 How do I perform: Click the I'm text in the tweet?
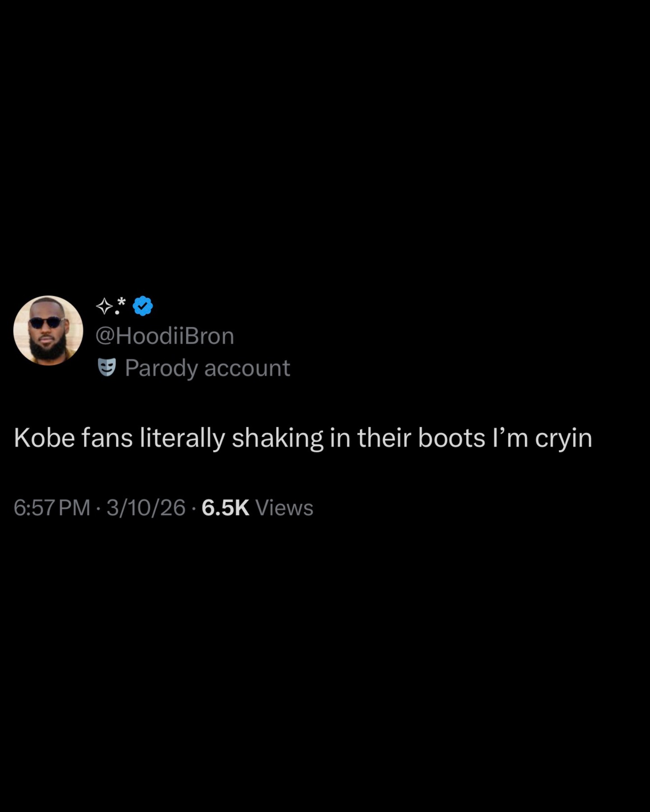pos(510,438)
